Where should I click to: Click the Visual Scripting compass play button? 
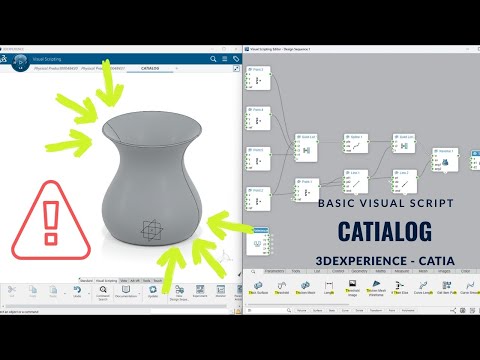(x=20, y=62)
